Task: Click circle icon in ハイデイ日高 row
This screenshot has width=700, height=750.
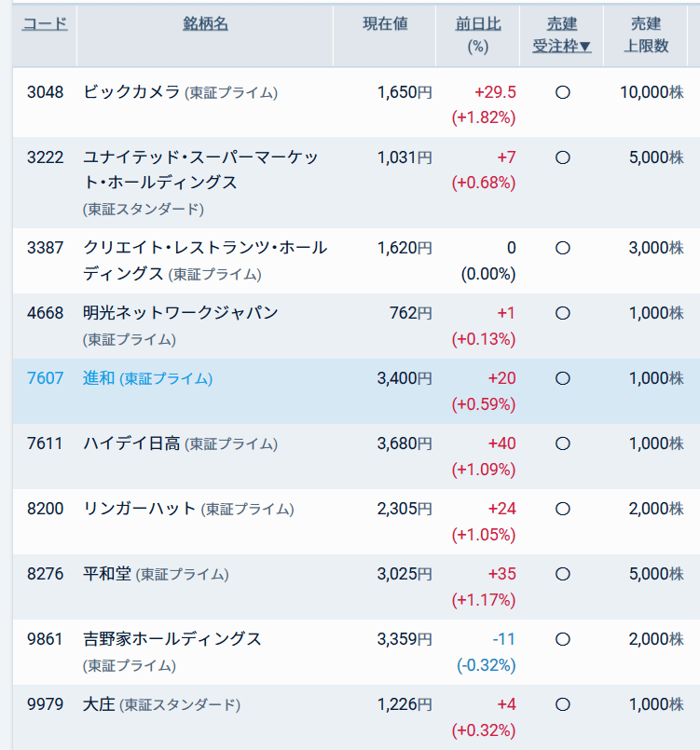Action: point(563,443)
